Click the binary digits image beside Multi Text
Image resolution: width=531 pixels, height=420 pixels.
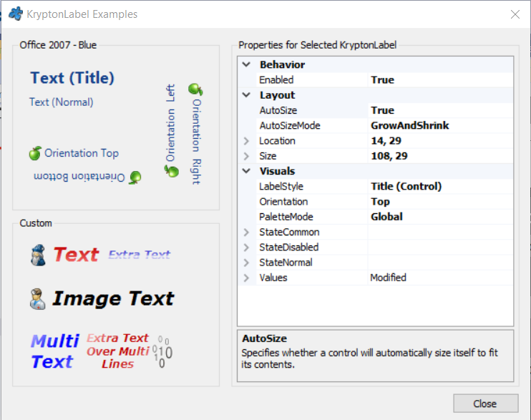pyautogui.click(x=162, y=351)
